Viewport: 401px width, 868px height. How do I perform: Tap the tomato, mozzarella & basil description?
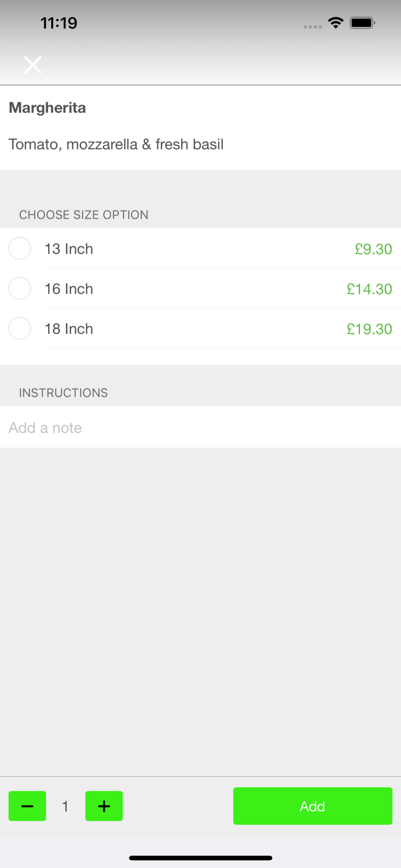116,144
